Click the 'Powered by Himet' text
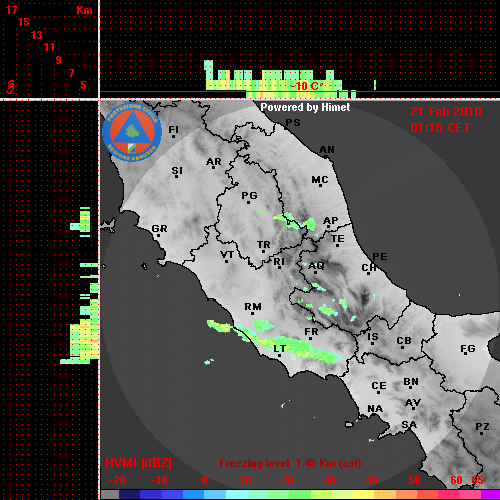The height and width of the screenshot is (500, 500). [x=305, y=107]
